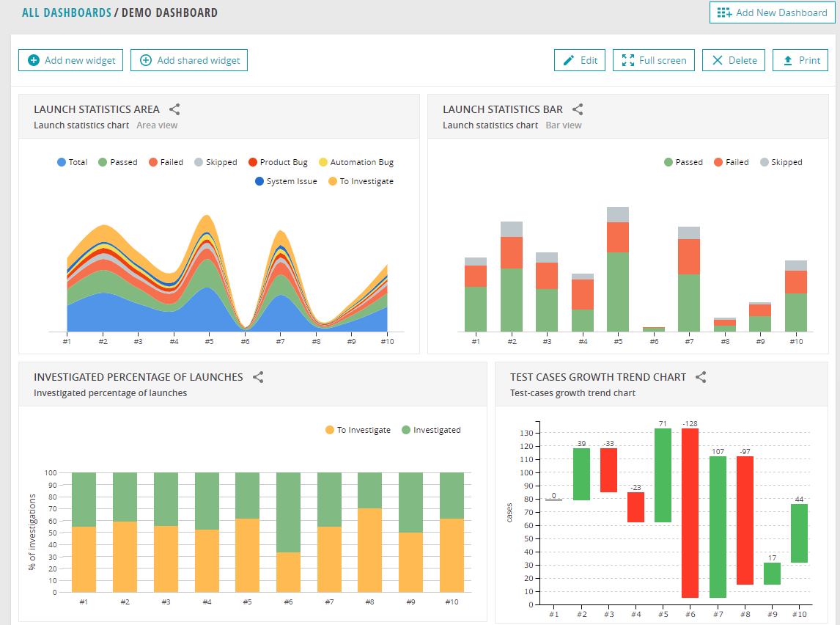Open the All Dashboards breadcrumb link

click(x=67, y=13)
